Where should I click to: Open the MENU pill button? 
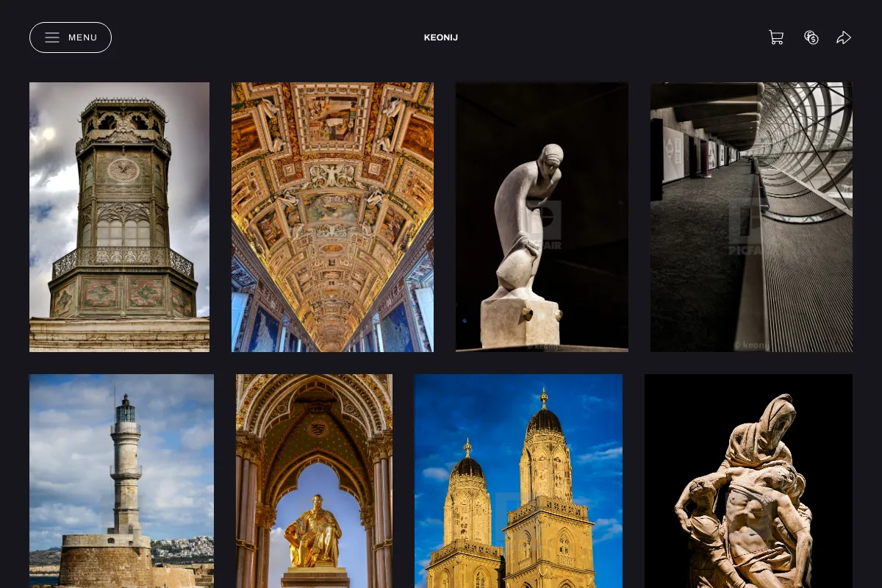[x=71, y=37]
